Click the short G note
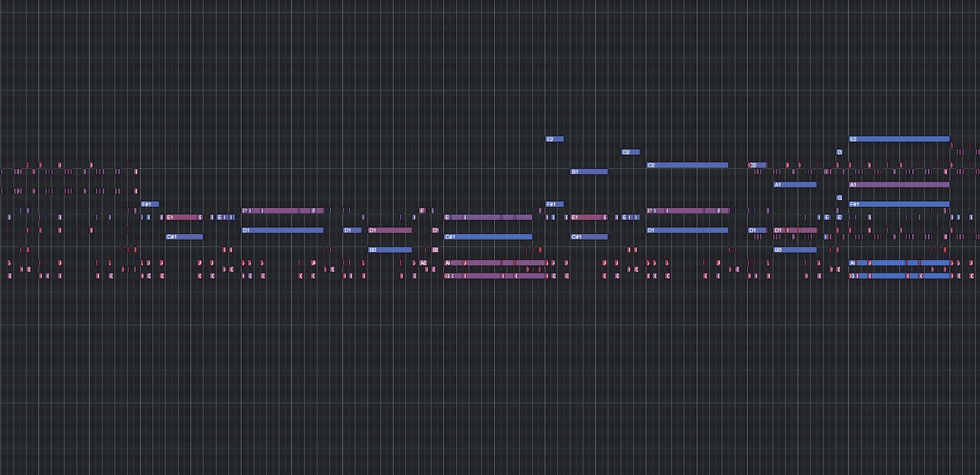 [x=840, y=198]
